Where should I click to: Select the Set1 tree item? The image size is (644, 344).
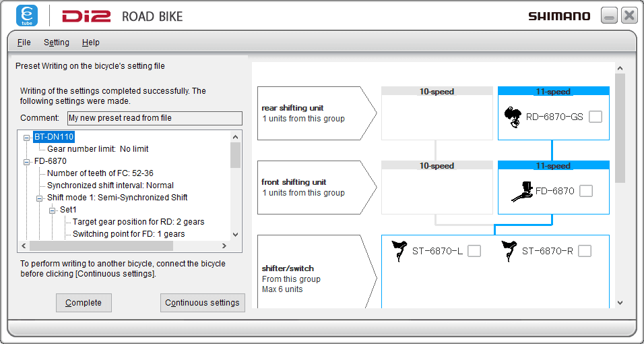pyautogui.click(x=68, y=210)
